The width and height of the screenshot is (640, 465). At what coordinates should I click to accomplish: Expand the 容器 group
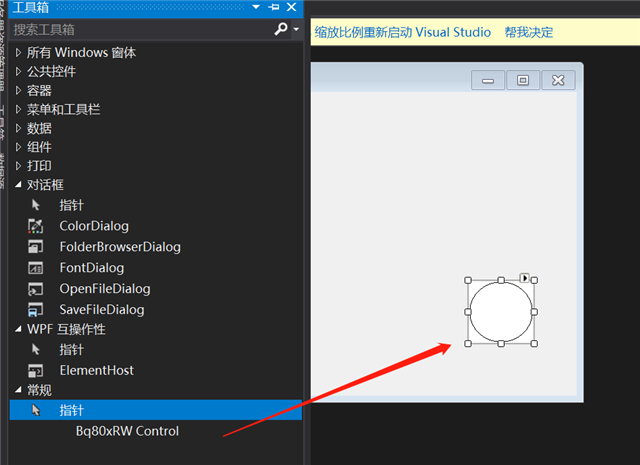18,90
